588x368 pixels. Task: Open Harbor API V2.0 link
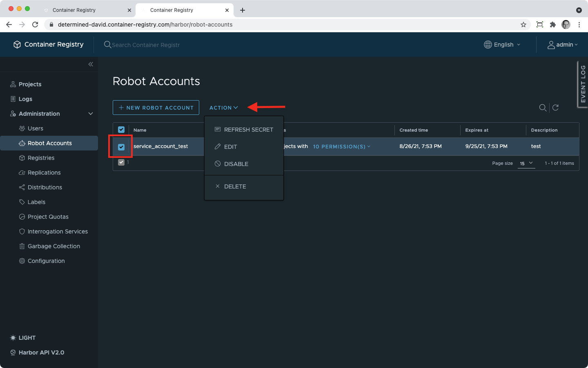pos(37,352)
